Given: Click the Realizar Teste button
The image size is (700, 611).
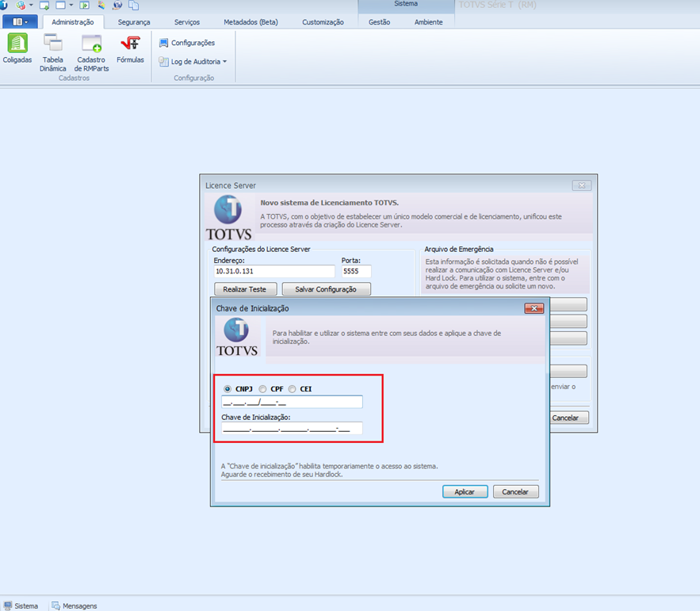Looking at the screenshot, I should [x=246, y=289].
